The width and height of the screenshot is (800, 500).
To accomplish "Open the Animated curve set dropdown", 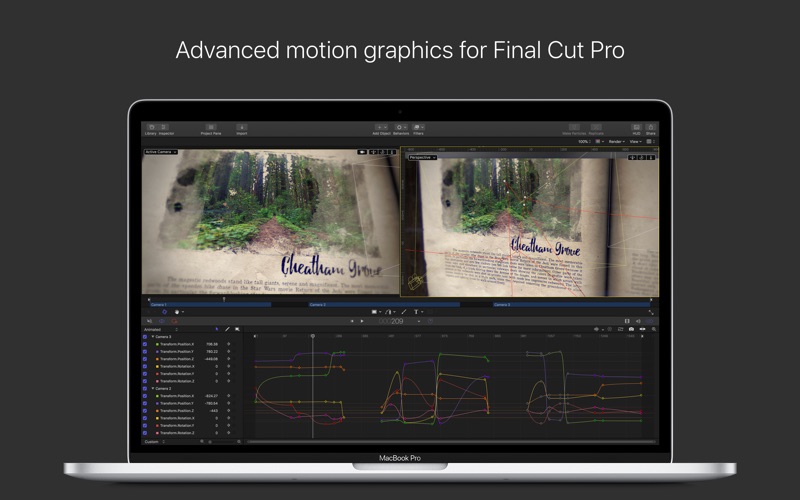I will click(161, 330).
